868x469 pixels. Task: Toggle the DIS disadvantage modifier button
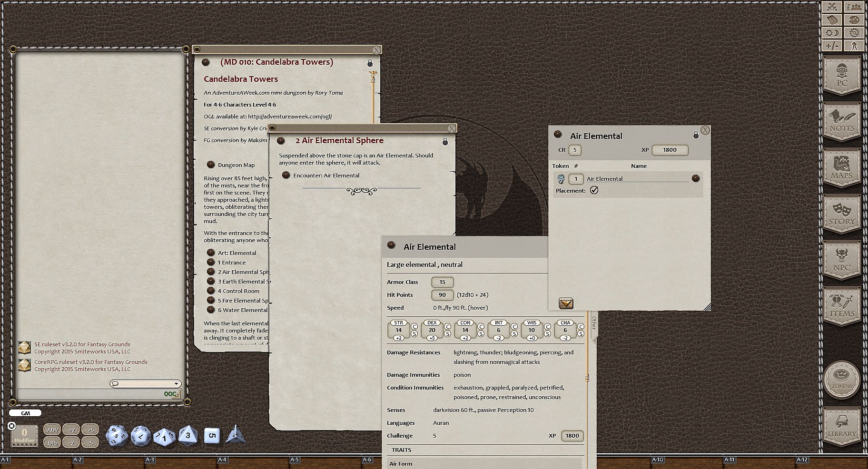52,442
